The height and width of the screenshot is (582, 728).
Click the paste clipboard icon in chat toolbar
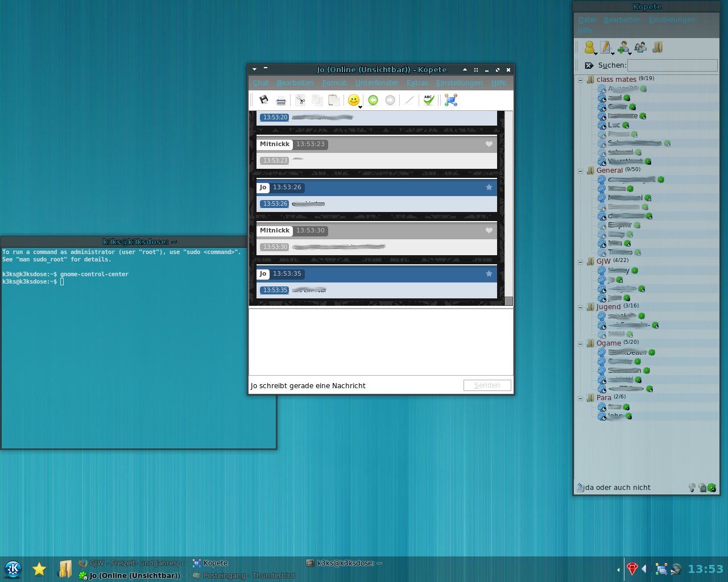[x=334, y=101]
